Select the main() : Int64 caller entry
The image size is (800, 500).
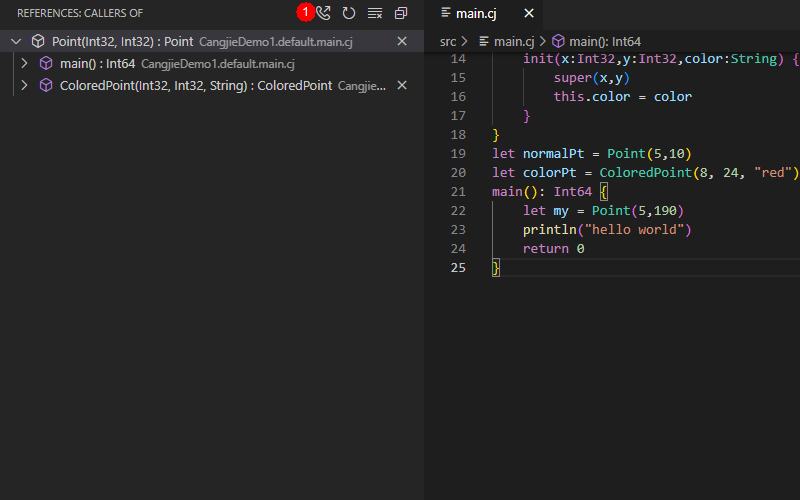click(x=97, y=64)
